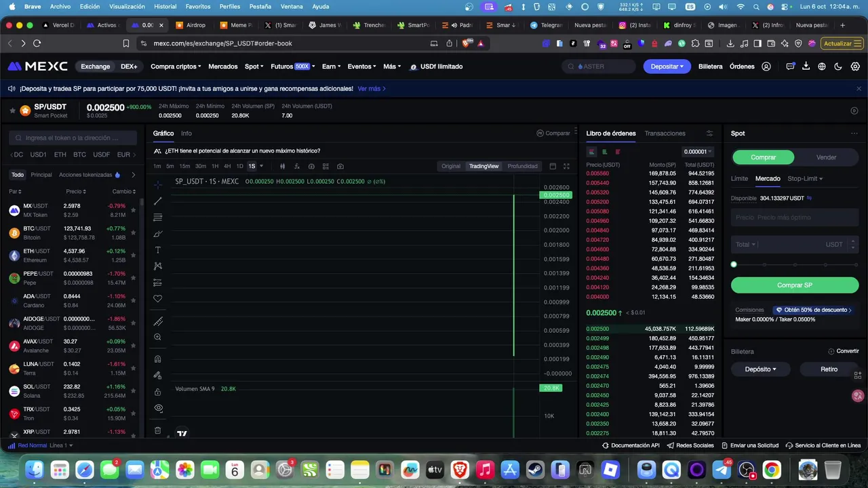Toggle dark mode moon icon
Viewport: 868px width, 488px height.
pyautogui.click(x=838, y=66)
